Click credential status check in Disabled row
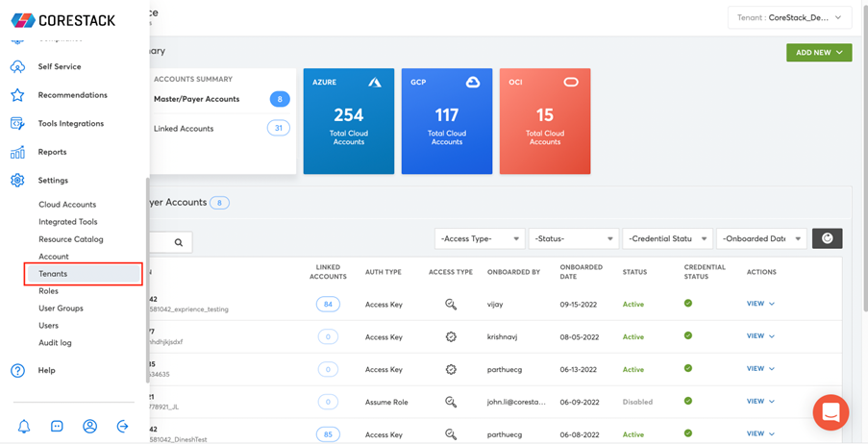The height and width of the screenshot is (444, 868). tap(688, 400)
